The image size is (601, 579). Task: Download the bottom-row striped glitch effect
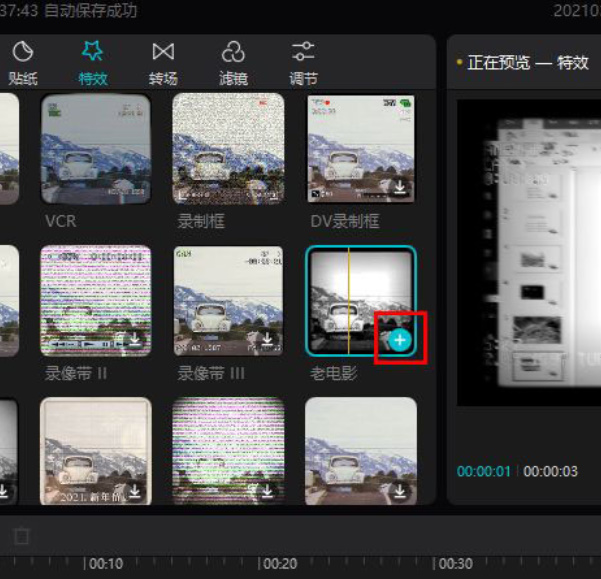267,491
